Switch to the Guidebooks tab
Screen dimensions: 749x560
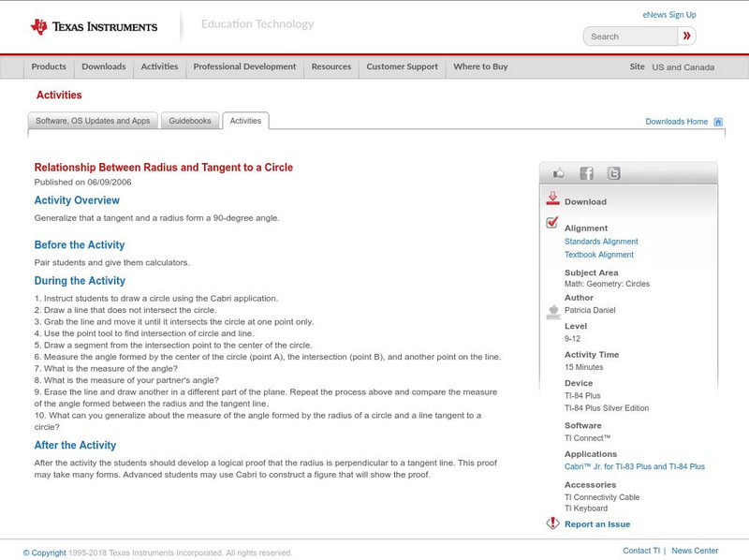[x=191, y=121]
